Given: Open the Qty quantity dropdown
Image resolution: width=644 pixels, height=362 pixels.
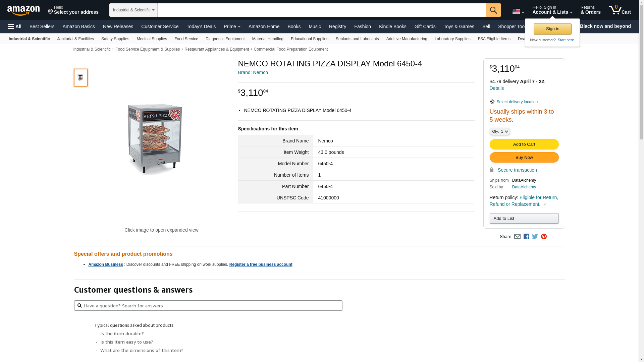Looking at the screenshot, I should coord(500,131).
